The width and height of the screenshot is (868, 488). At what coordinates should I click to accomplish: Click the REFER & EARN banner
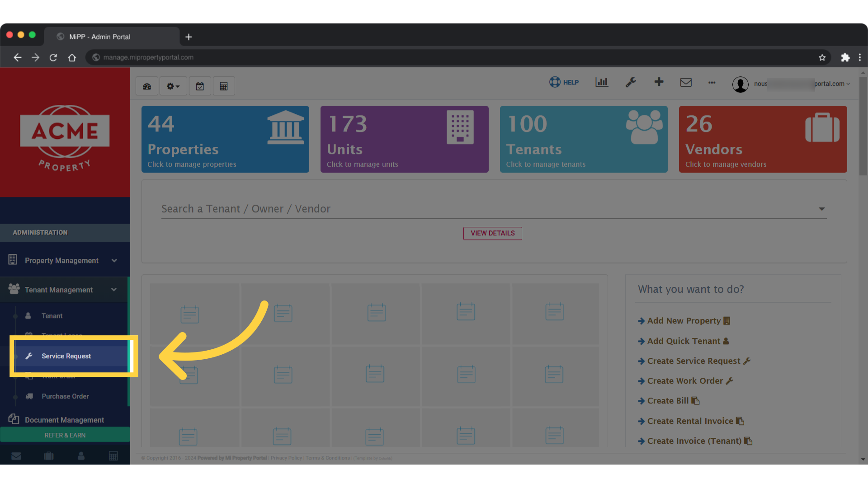tap(65, 435)
